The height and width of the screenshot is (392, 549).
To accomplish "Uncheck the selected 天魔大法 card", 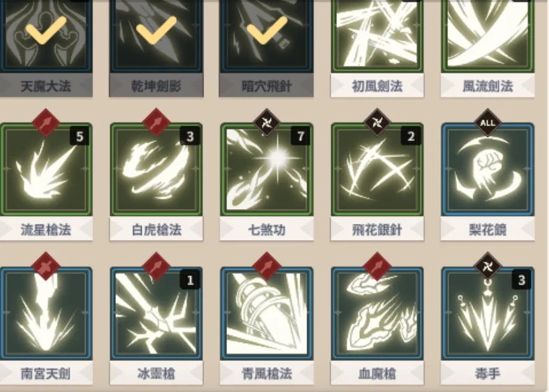I will (46, 36).
